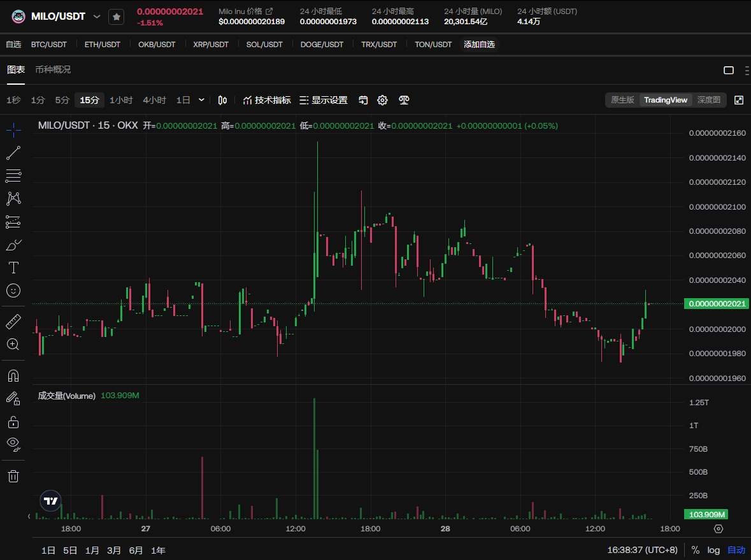
Task: Select 1 day timeframe
Action: [183, 100]
